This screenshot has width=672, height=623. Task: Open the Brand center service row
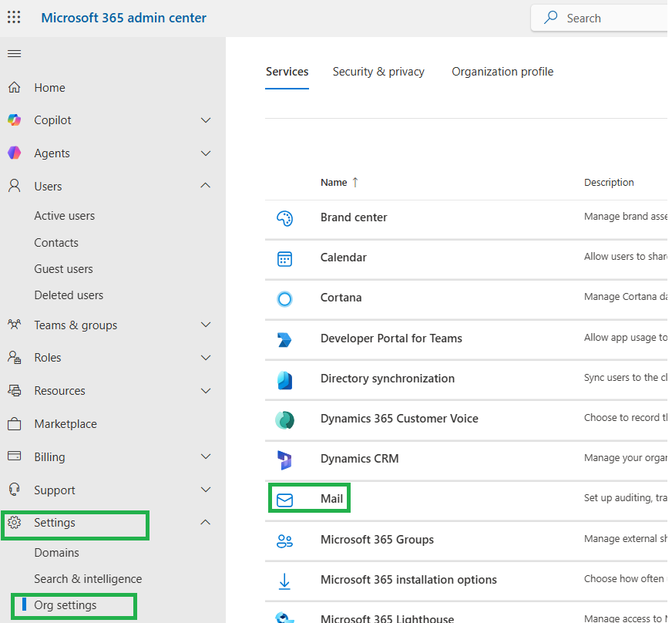pyautogui.click(x=354, y=217)
